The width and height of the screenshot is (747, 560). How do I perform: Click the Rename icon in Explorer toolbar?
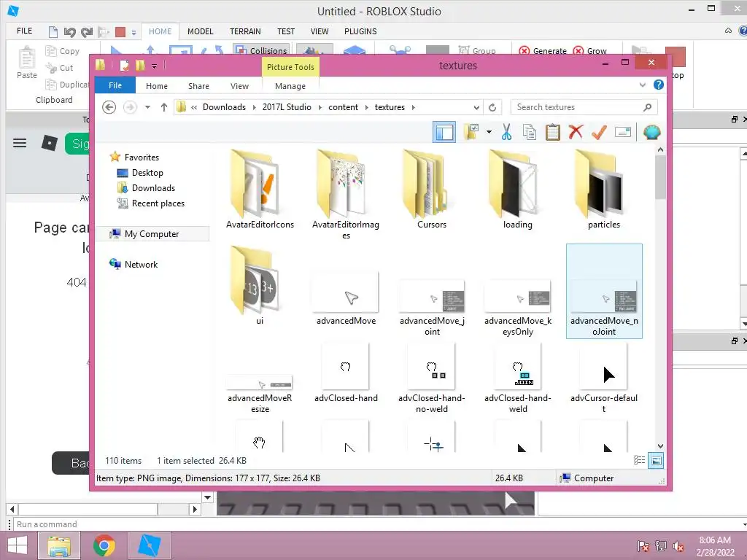click(x=623, y=132)
